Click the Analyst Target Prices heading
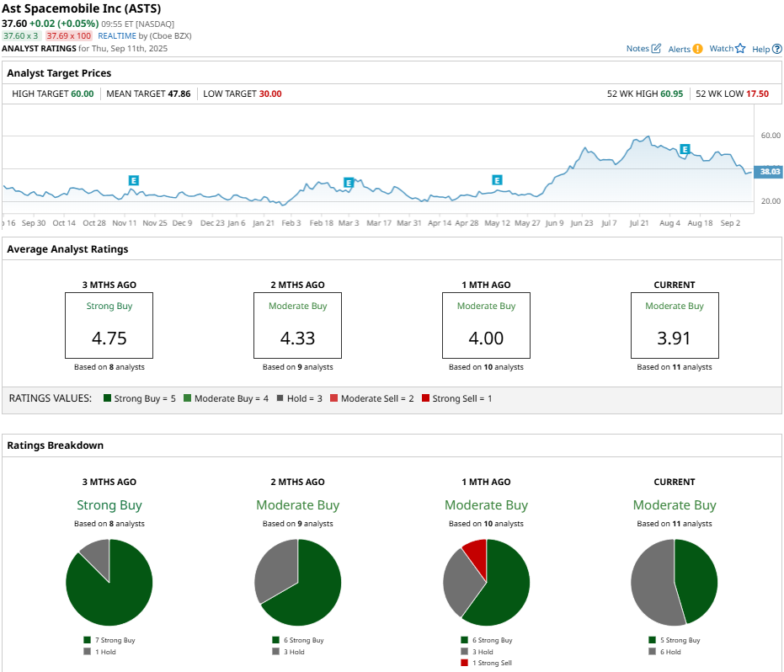 [59, 73]
